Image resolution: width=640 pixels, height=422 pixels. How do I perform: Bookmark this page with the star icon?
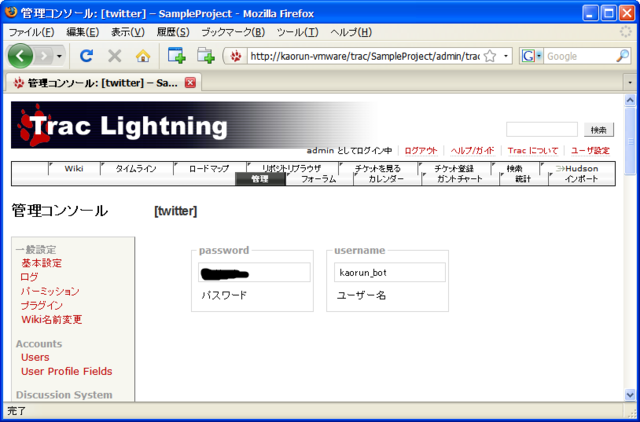coord(490,56)
